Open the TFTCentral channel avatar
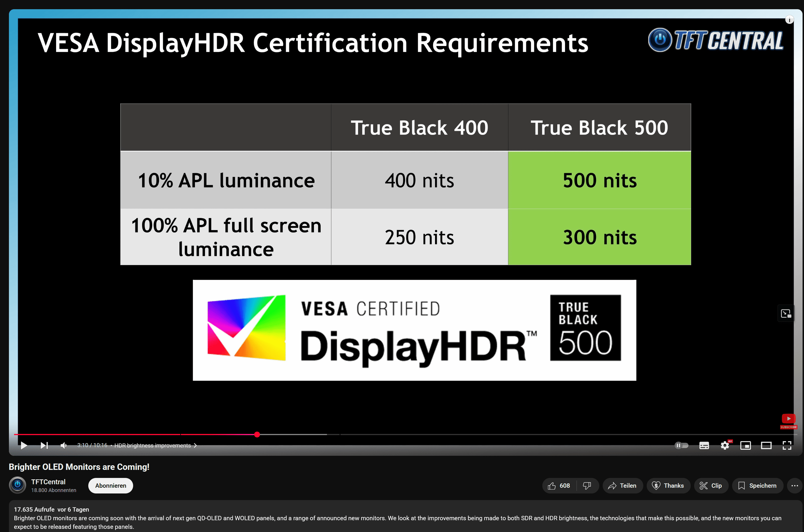The width and height of the screenshot is (804, 532). point(18,485)
